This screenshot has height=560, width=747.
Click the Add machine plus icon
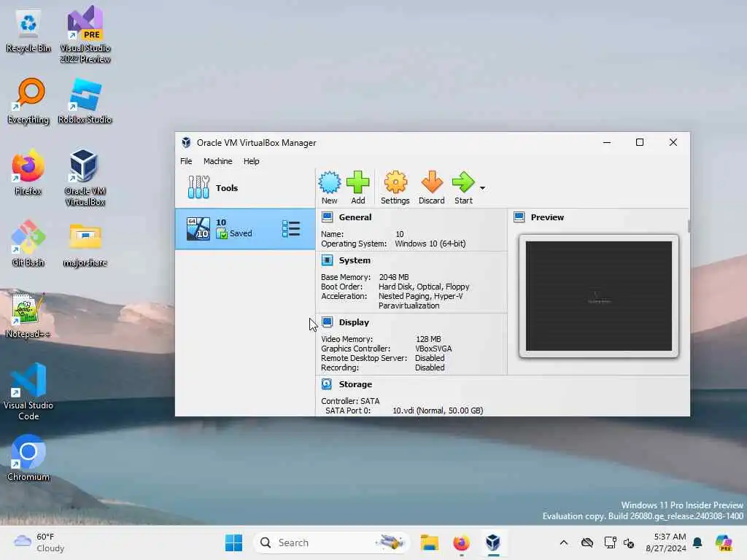[357, 182]
